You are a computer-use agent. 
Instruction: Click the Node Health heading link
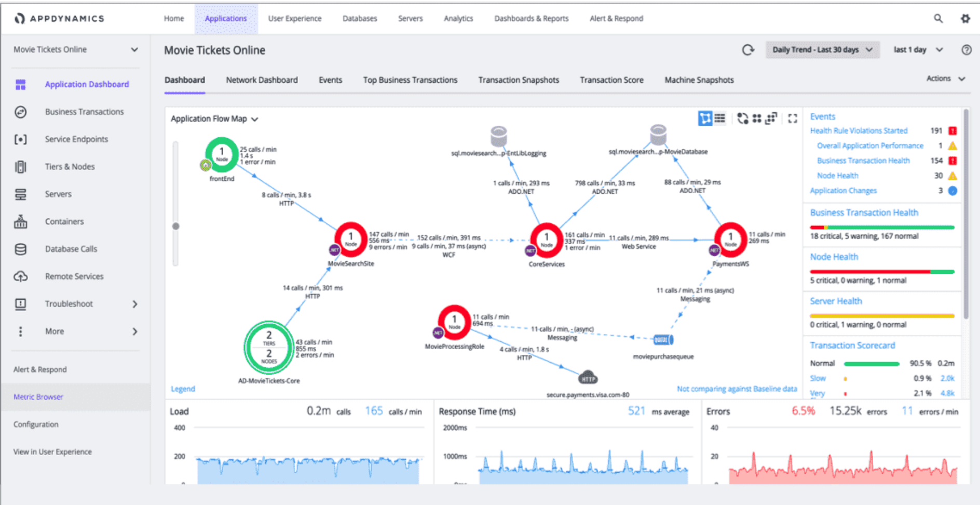coord(834,257)
